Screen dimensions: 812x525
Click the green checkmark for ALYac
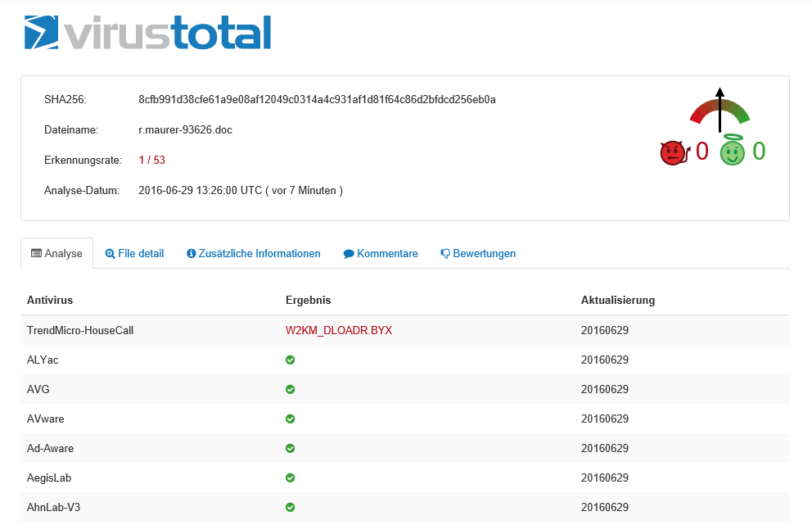pyautogui.click(x=290, y=360)
